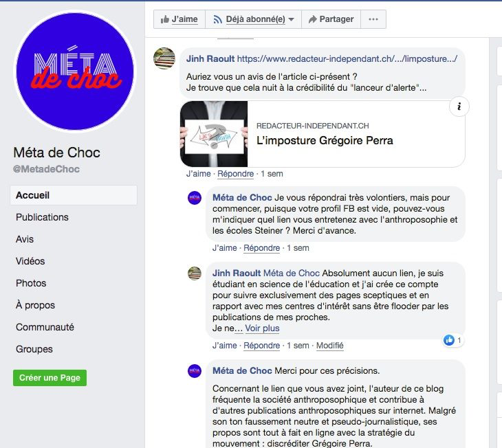Like Méta de Choc's first reply with J'aime

(224, 248)
